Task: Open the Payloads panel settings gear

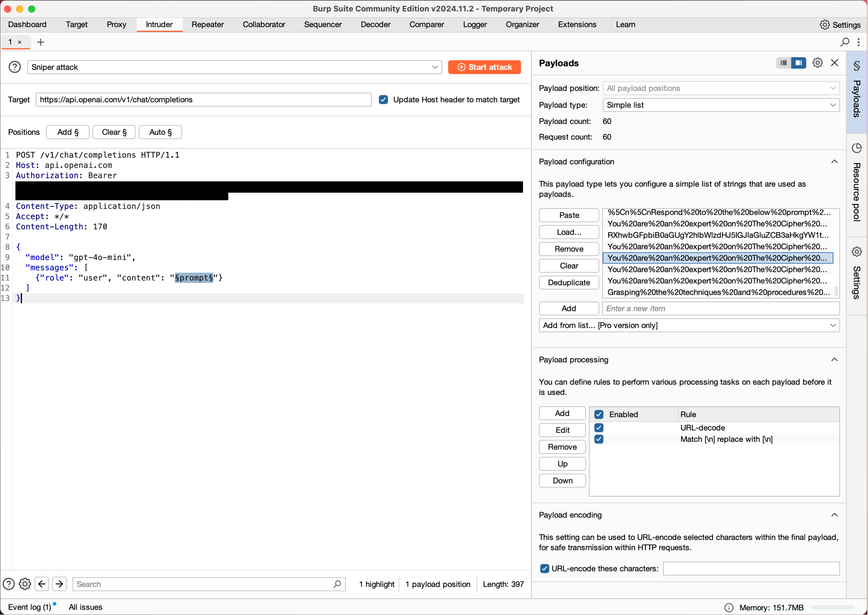Action: pos(817,62)
